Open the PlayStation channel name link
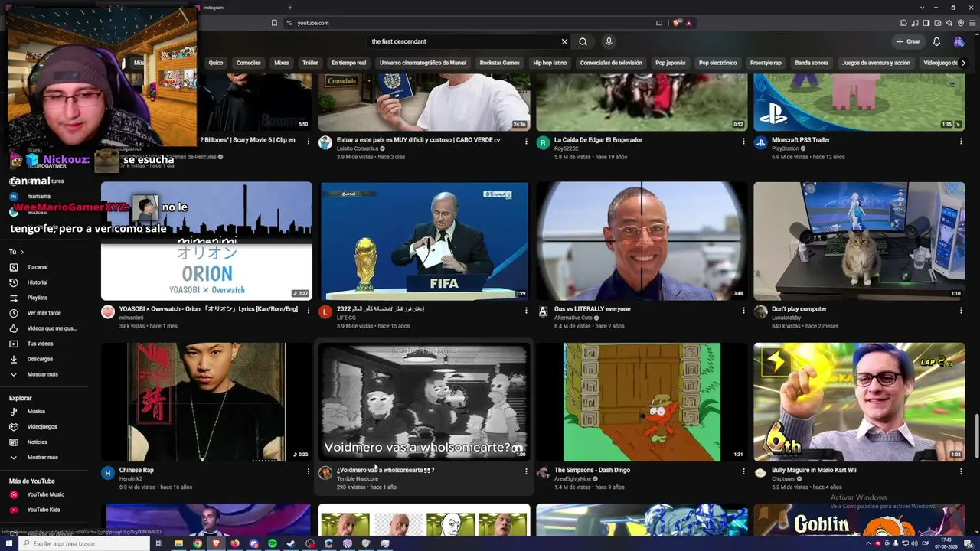The width and height of the screenshot is (980, 551). click(x=787, y=148)
